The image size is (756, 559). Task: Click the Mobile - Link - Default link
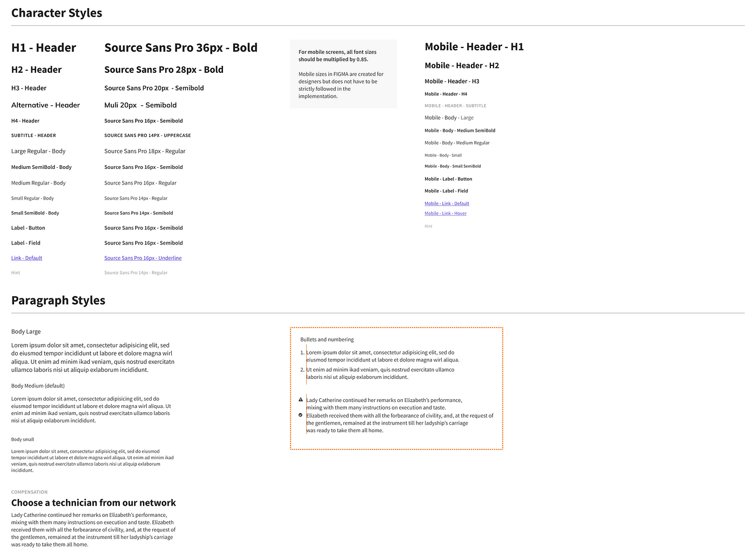tap(447, 203)
